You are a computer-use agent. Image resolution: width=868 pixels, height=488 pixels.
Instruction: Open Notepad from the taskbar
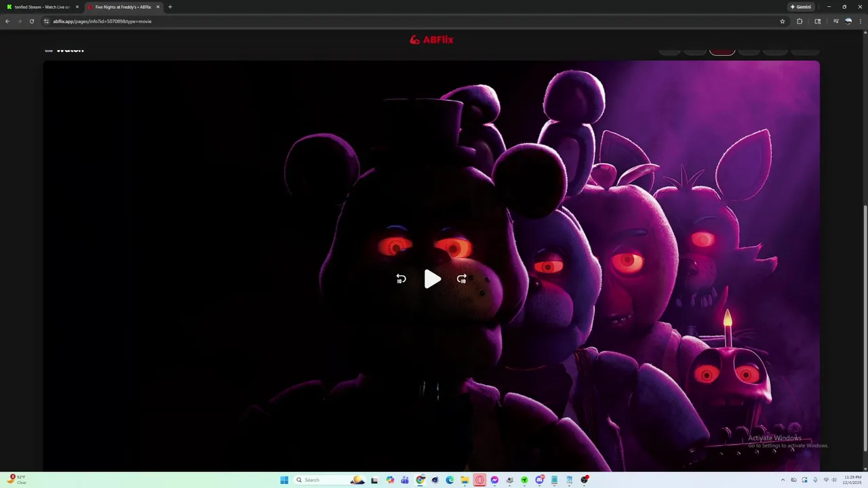[x=554, y=480]
